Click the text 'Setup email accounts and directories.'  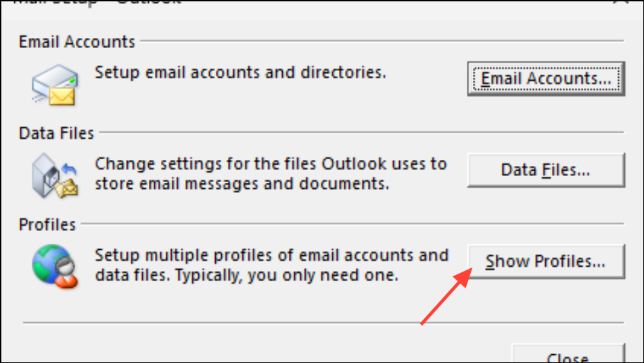coord(241,72)
